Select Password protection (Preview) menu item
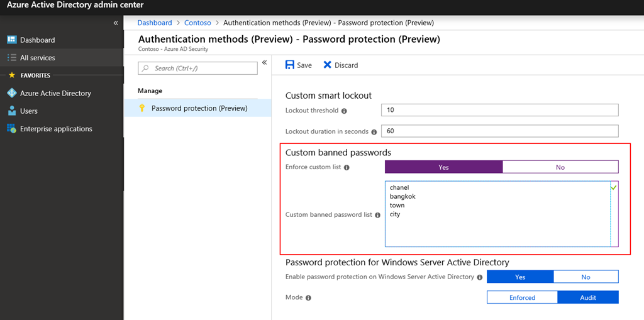Image resolution: width=644 pixels, height=320 pixels. coord(199,108)
